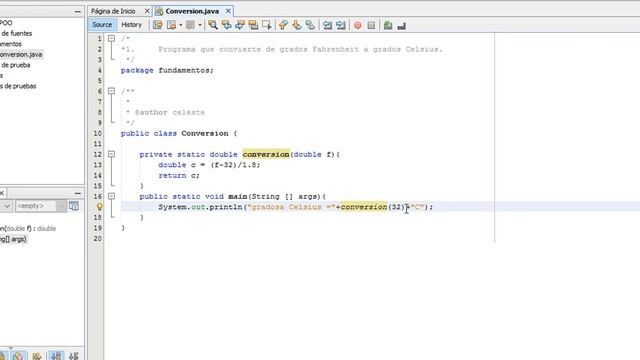Viewport: 640px width, 360px height.
Task: Click the Last Edit toolbar icon
Action: click(x=158, y=25)
